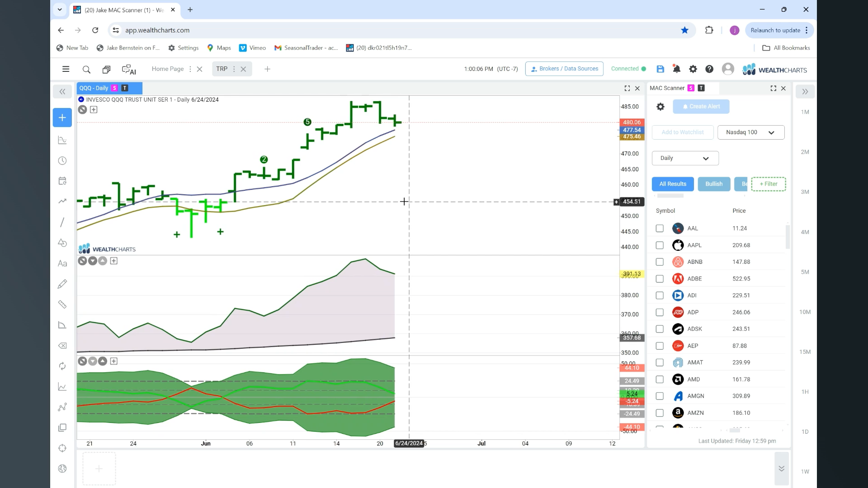Tick the ADSK checkbox
The height and width of the screenshot is (488, 868).
(660, 329)
